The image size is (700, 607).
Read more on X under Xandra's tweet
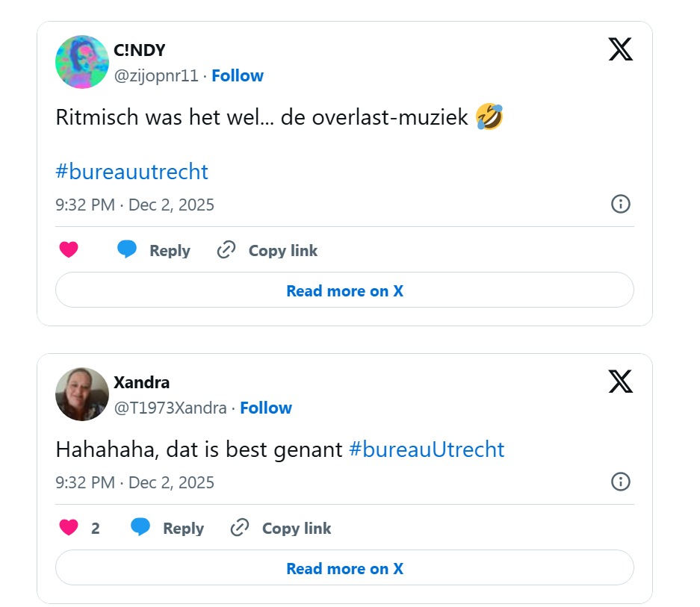click(344, 568)
